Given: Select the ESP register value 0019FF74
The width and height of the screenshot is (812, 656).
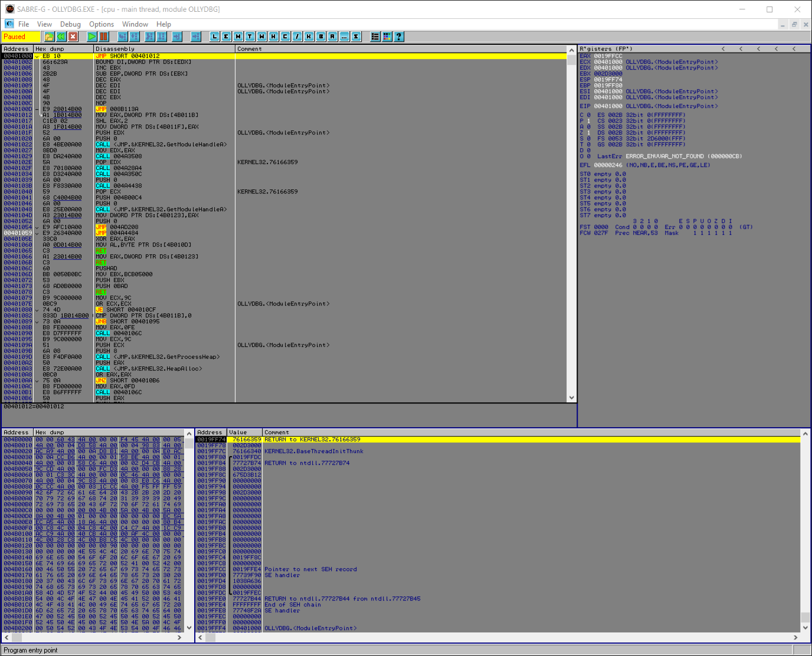Looking at the screenshot, I should coord(608,80).
